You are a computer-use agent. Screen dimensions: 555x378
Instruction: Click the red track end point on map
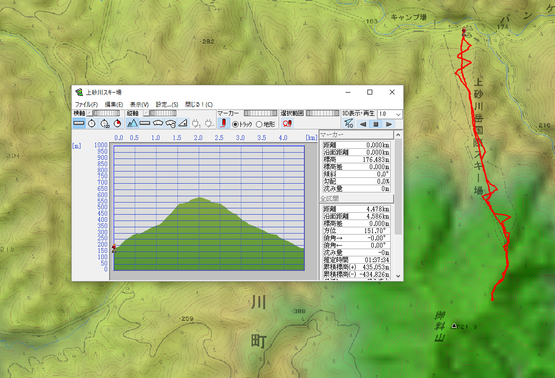pos(492,299)
